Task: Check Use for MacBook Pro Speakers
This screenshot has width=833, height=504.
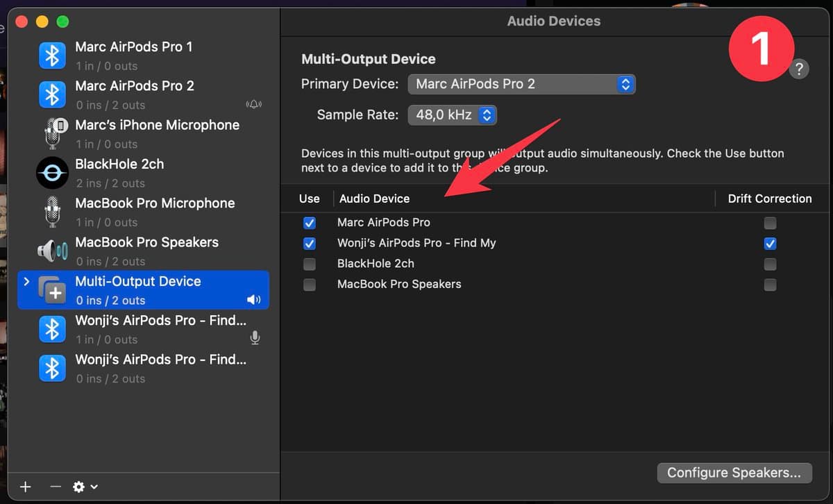Action: coord(310,285)
